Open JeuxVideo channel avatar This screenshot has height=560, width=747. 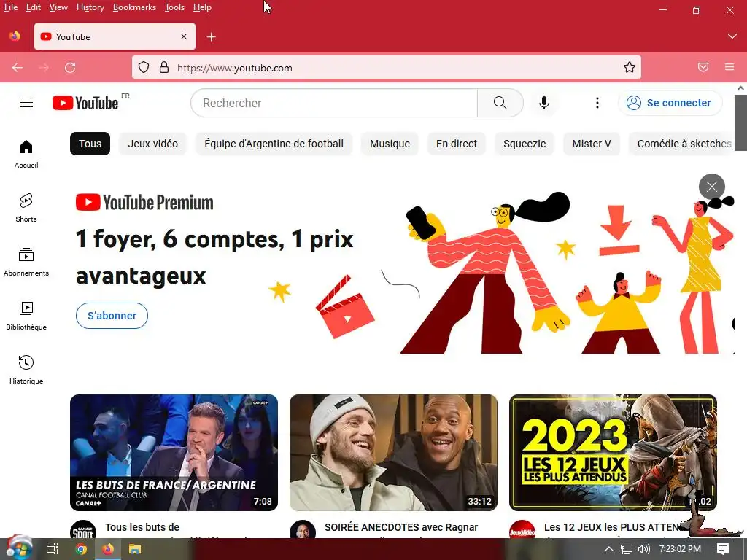coord(522,529)
